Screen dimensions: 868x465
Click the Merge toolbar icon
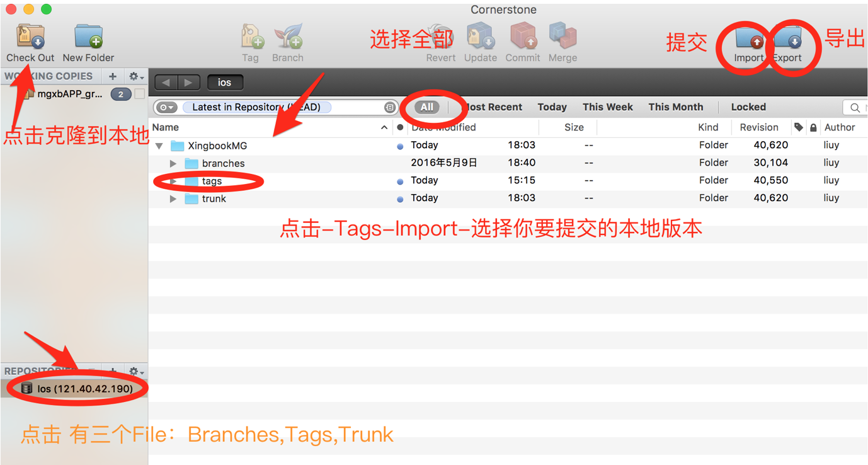click(562, 37)
